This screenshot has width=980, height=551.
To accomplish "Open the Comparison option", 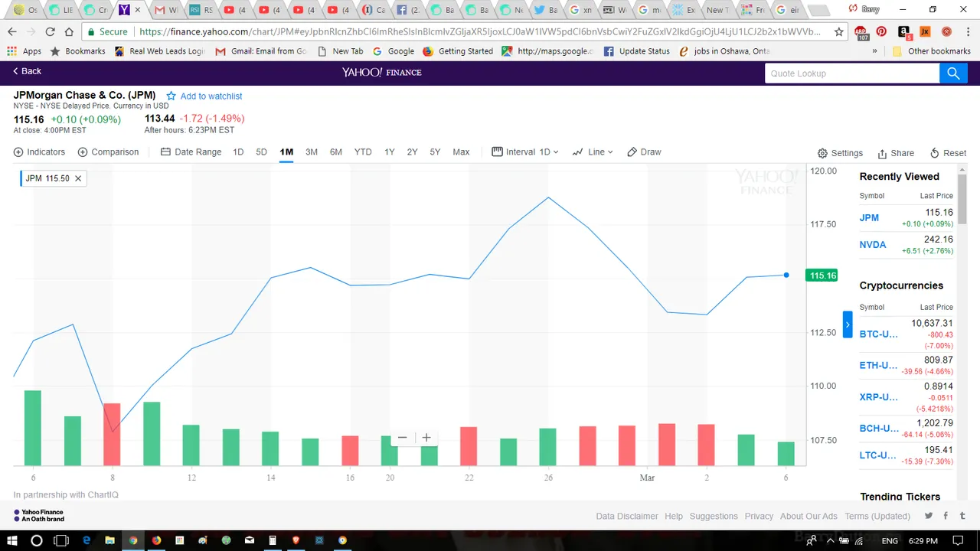I will [109, 152].
